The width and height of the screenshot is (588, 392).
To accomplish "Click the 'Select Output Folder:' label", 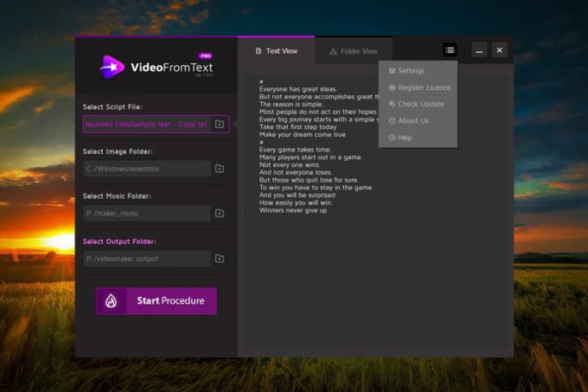I will (119, 241).
